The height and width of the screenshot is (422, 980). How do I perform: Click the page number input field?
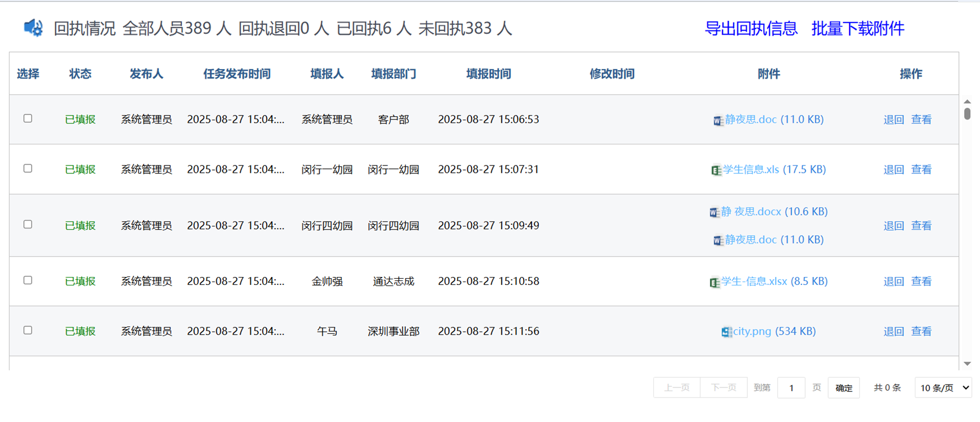[x=791, y=388]
